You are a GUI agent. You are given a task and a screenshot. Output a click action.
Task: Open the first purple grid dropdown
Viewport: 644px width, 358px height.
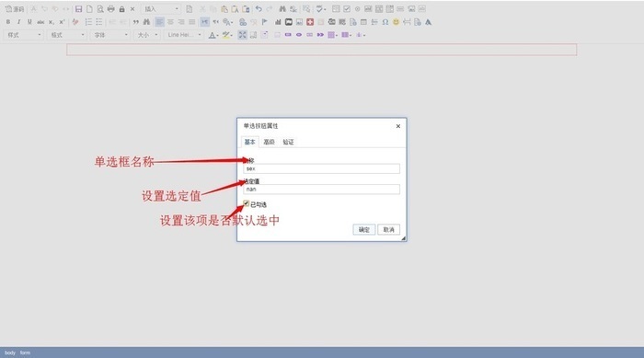332,35
